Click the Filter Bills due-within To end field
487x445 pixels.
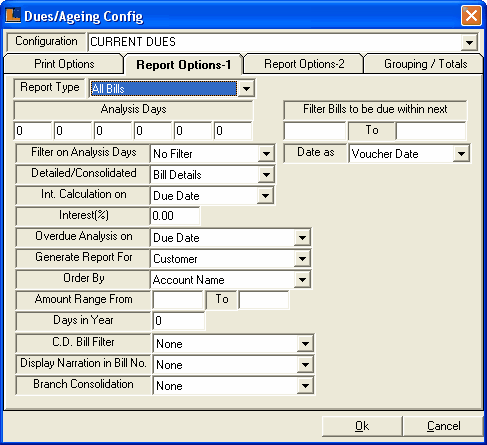(x=431, y=131)
